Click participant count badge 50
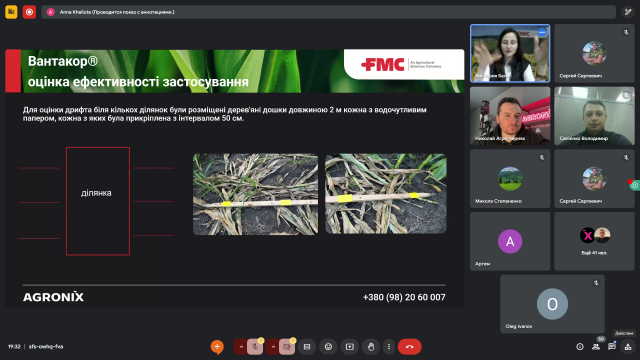The image size is (640, 360). point(601,339)
